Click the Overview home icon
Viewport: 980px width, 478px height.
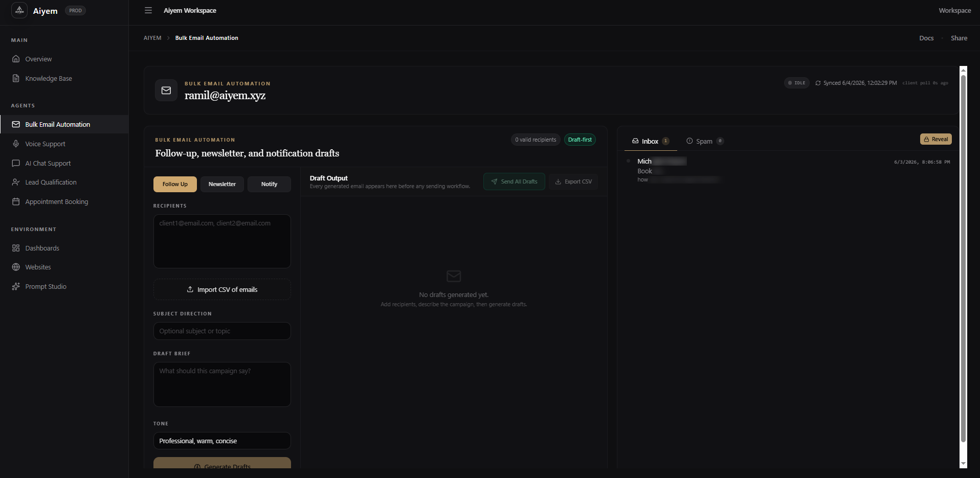[16, 59]
